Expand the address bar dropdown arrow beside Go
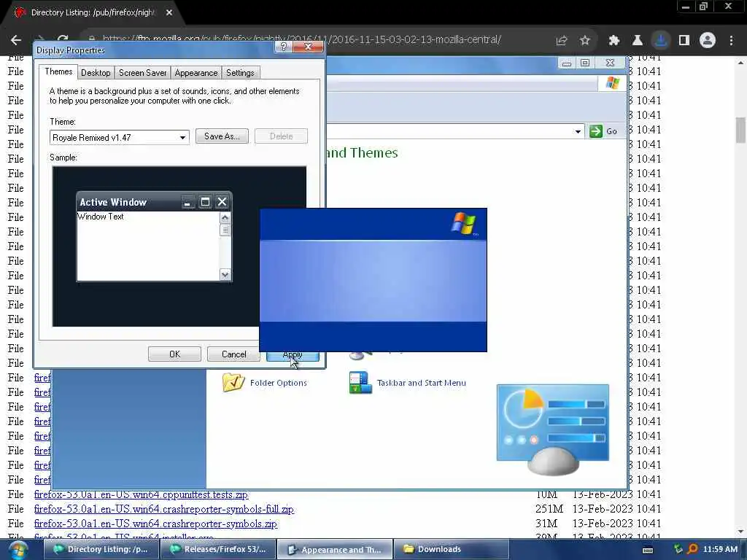The height and width of the screenshot is (560, 747). tap(578, 131)
